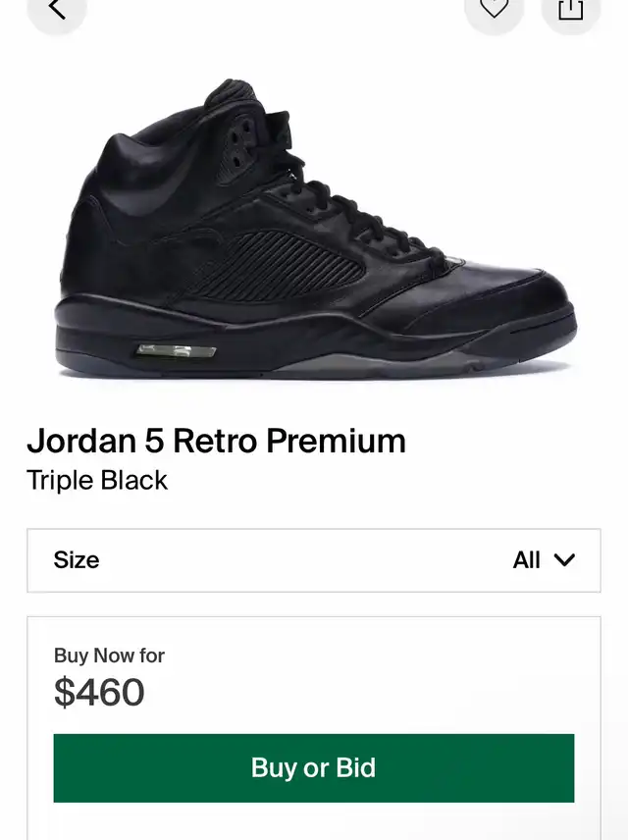Favorite this sneaker with the heart icon
This screenshot has width=628, height=840.
click(x=494, y=9)
